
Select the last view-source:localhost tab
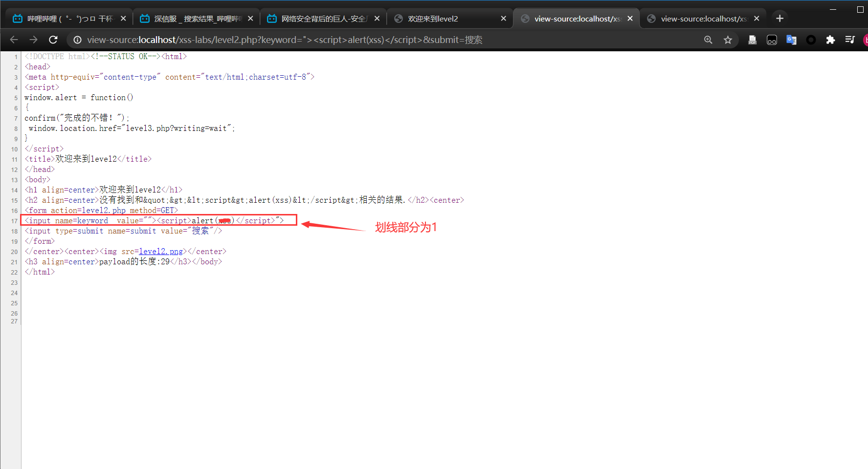click(703, 19)
